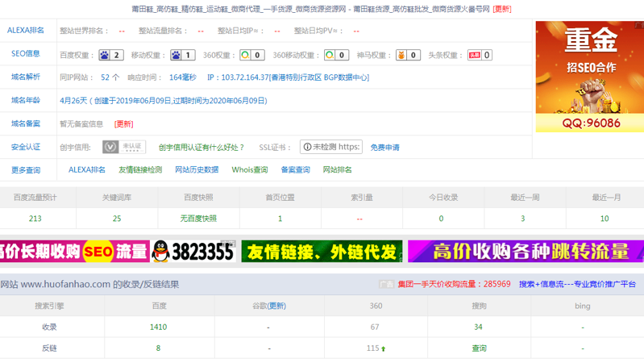Click Sogou 收录 value 34
The image size is (644, 363).
coord(478,328)
